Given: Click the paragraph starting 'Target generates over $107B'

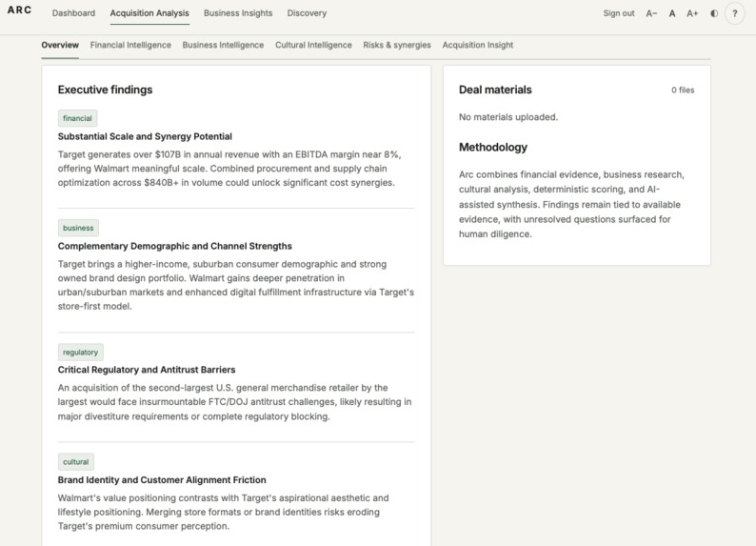Looking at the screenshot, I should click(229, 169).
